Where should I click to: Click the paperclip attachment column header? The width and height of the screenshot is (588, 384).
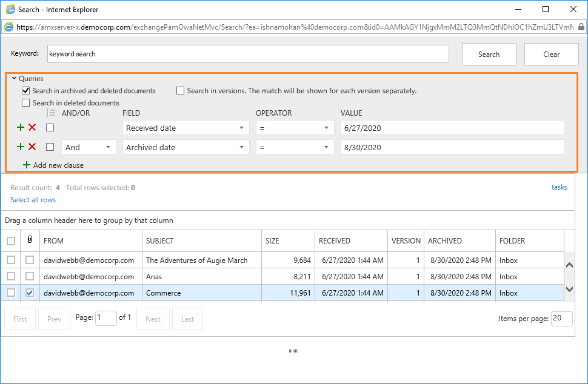(x=30, y=240)
